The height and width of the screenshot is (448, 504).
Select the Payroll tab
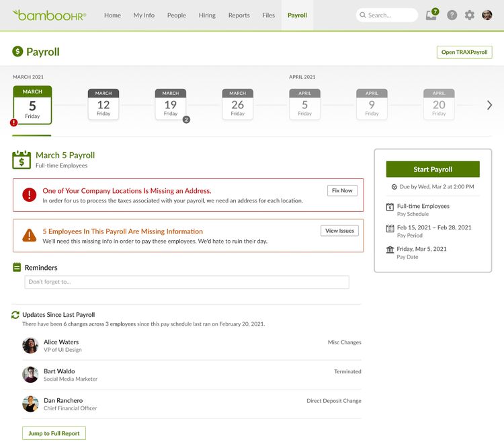[x=297, y=15]
